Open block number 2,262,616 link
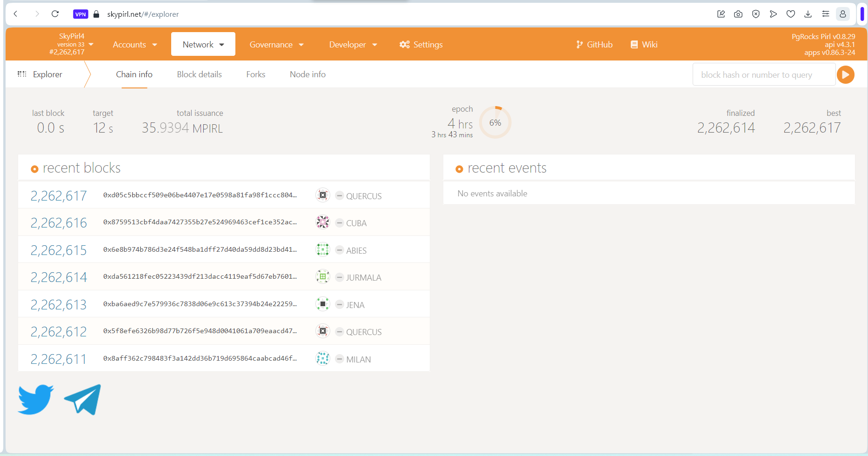Image resolution: width=868 pixels, height=456 pixels. coord(59,223)
